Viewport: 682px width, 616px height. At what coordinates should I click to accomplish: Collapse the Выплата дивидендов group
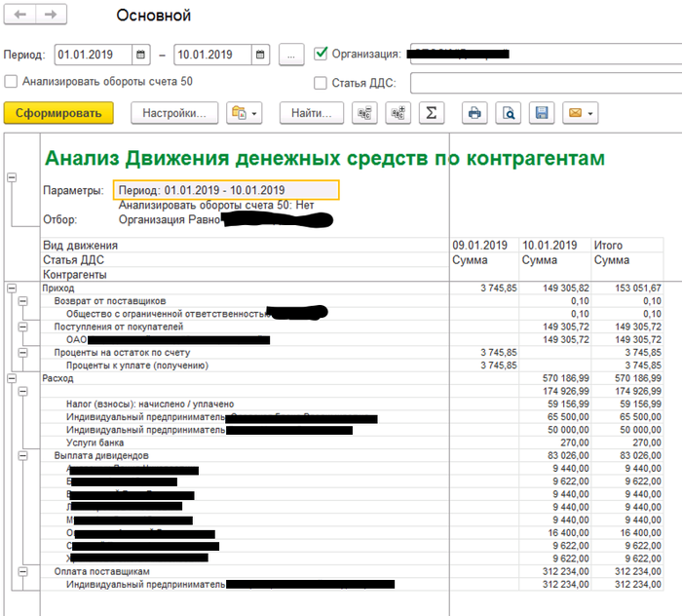(x=23, y=455)
